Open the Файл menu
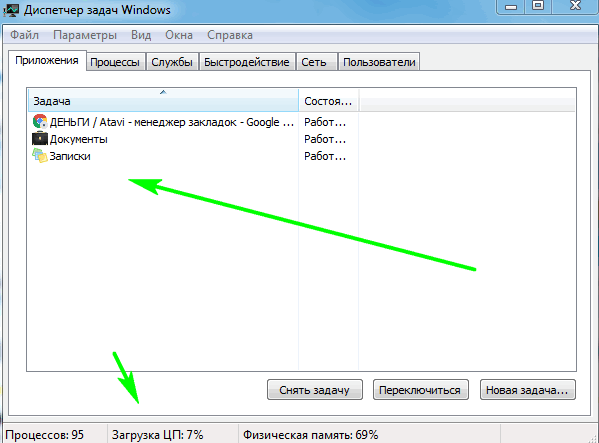Image resolution: width=599 pixels, height=443 pixels. coord(24,35)
